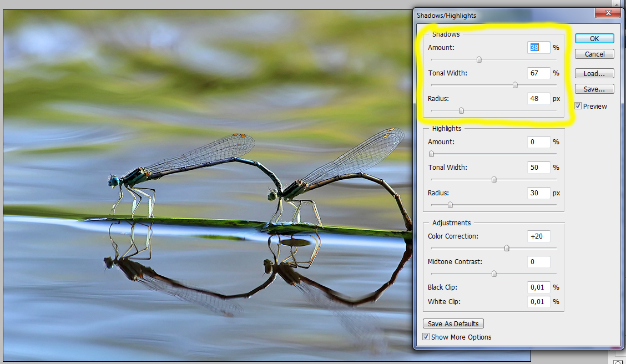
Task: Click into the White Clip percentage field
Action: (x=538, y=302)
